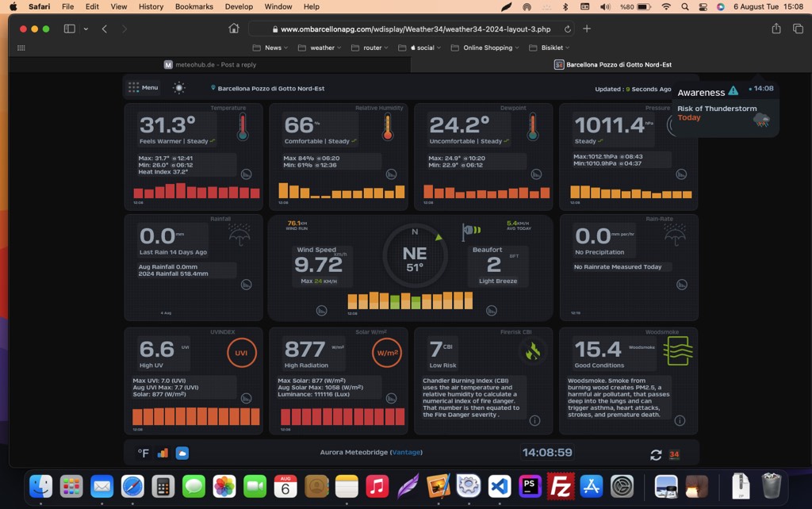This screenshot has height=509, width=812.
Task: Switch units to Fahrenheit
Action: pyautogui.click(x=144, y=454)
